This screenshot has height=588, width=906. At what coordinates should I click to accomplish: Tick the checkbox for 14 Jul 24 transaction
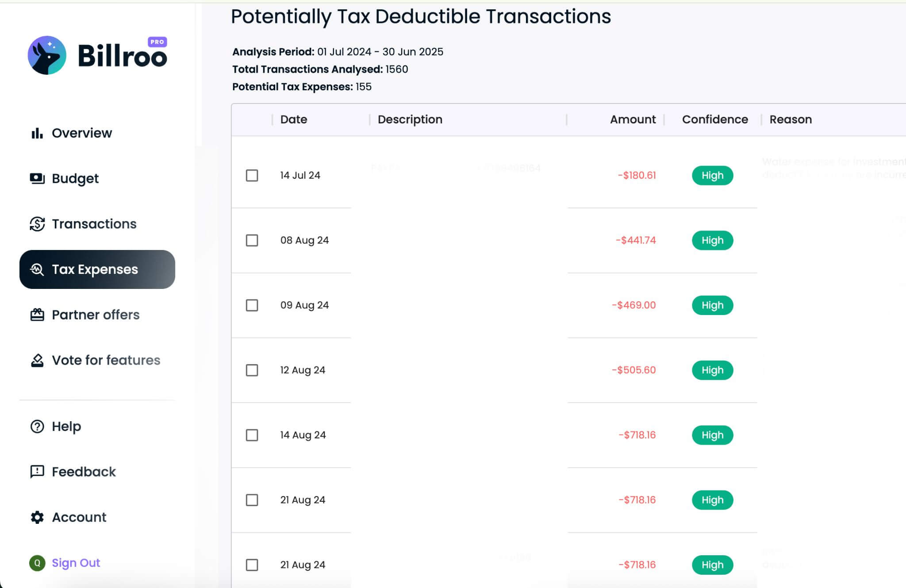pos(252,176)
